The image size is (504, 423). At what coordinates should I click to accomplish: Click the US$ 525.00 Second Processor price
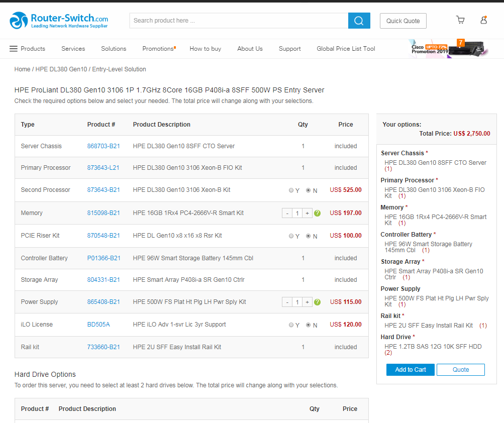click(346, 190)
